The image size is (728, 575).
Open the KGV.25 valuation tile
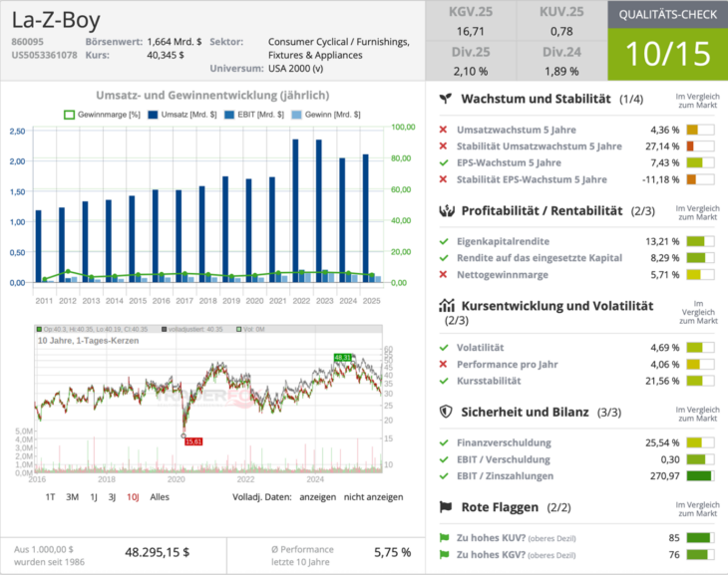coord(470,21)
